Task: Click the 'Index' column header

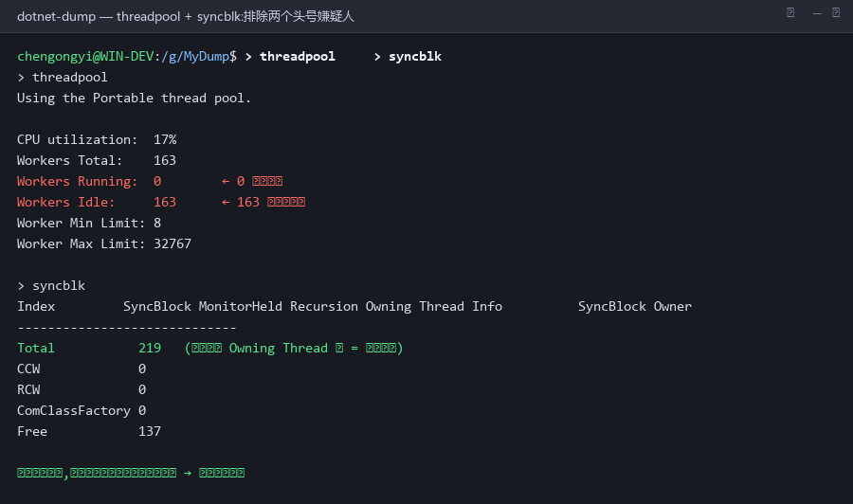Action: tap(36, 306)
